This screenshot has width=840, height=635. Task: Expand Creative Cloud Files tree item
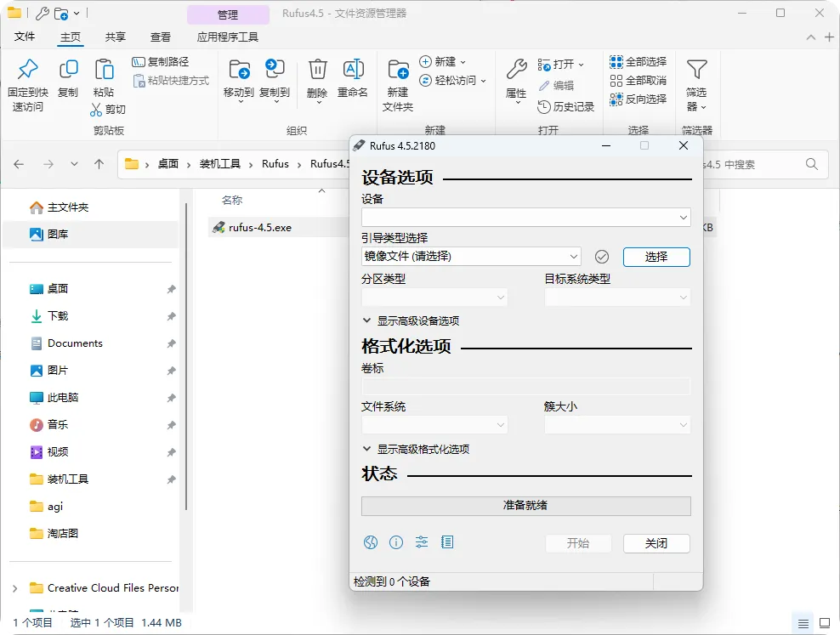[15, 588]
